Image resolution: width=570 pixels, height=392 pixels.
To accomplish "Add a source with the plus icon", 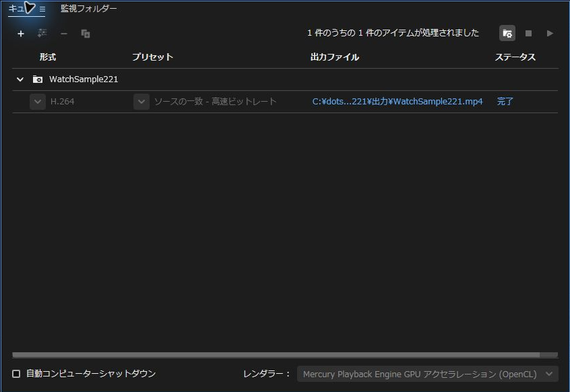I will click(x=21, y=34).
